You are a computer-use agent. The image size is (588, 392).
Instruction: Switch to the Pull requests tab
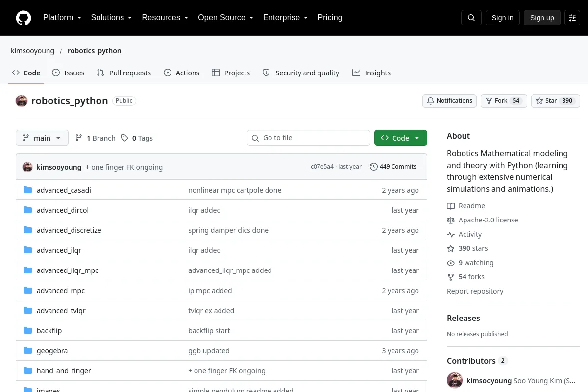click(124, 73)
